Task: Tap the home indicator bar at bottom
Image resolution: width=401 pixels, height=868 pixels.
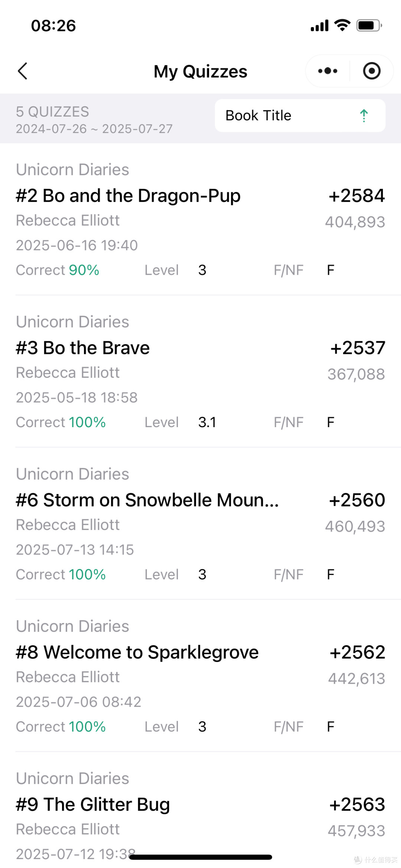Action: coord(200,857)
